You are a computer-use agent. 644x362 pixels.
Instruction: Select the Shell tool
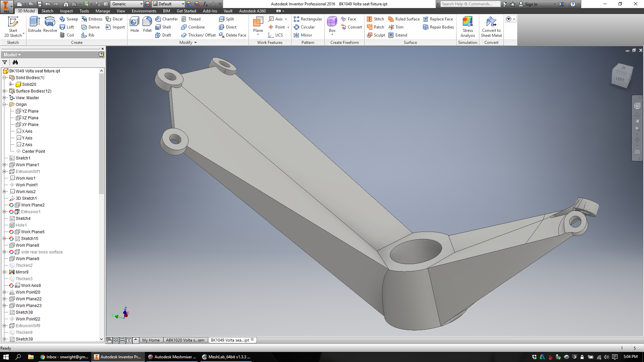[163, 27]
